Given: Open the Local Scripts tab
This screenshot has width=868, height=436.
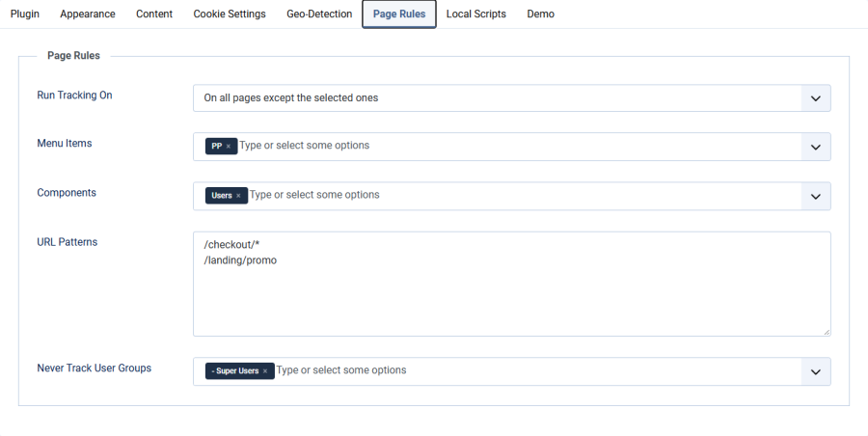Looking at the screenshot, I should pyautogui.click(x=476, y=14).
